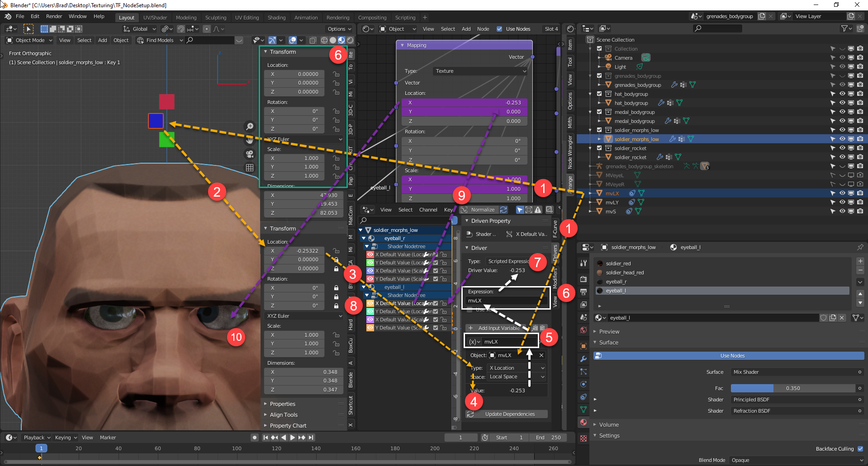Open the World properties globe tab
This screenshot has height=466, width=868.
(583, 330)
